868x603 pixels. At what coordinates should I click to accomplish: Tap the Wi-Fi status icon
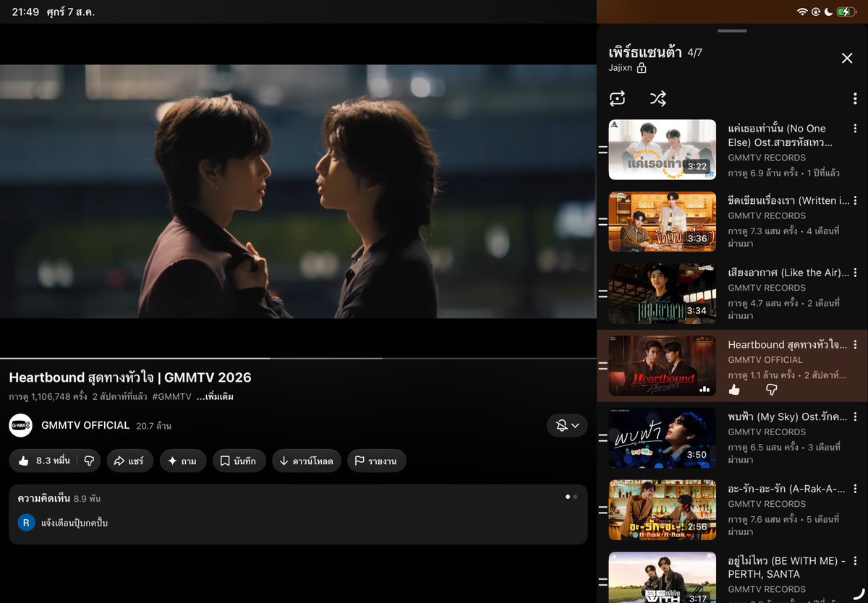click(x=802, y=12)
